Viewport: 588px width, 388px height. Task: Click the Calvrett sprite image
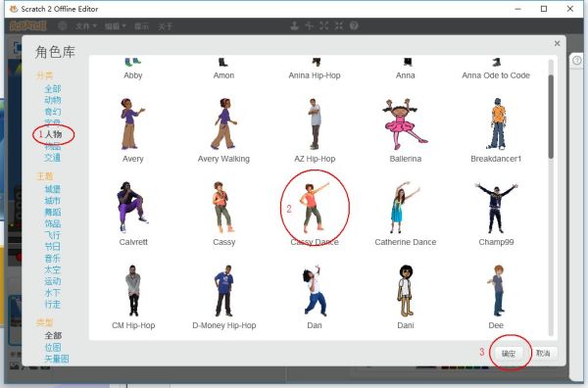(x=132, y=207)
